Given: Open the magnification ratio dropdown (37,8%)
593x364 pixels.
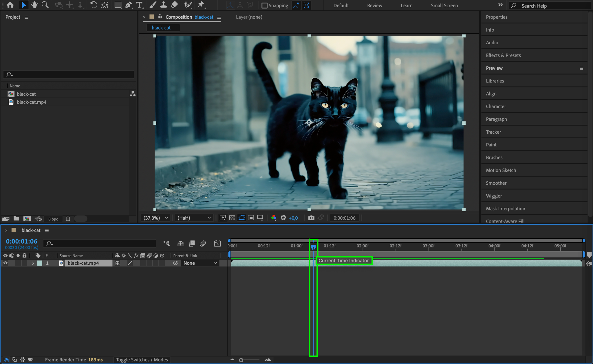Looking at the screenshot, I should (156, 218).
